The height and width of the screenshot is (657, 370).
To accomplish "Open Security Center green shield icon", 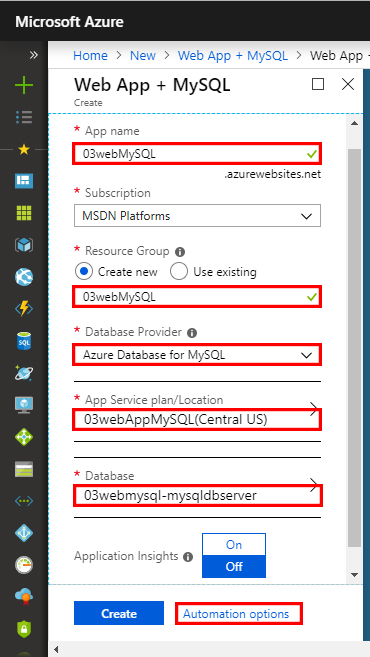I will 24,629.
